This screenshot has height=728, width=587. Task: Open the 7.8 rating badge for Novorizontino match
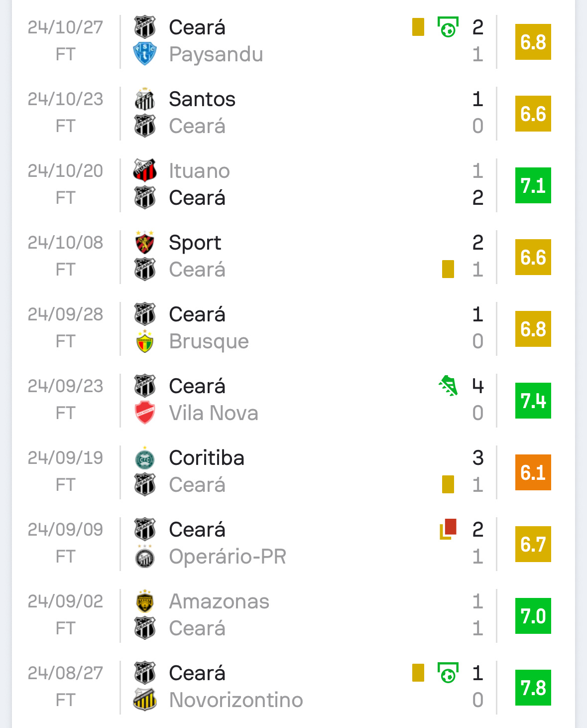533,688
